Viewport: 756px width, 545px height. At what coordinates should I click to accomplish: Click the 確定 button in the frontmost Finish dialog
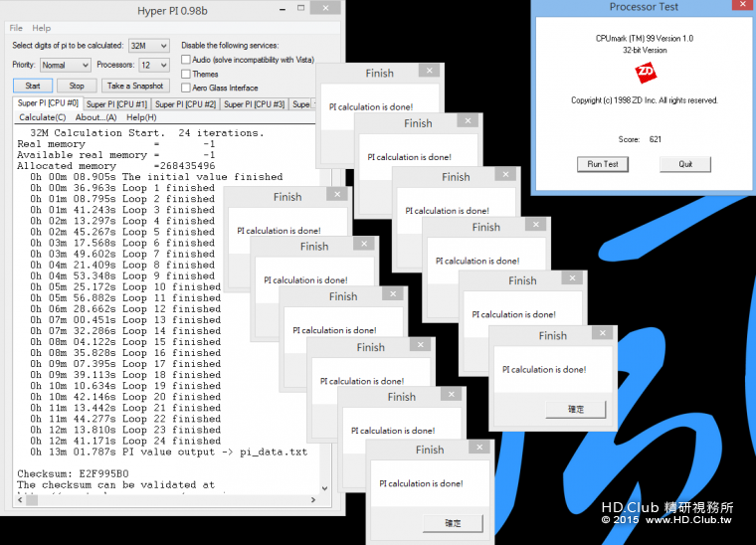pyautogui.click(x=453, y=523)
